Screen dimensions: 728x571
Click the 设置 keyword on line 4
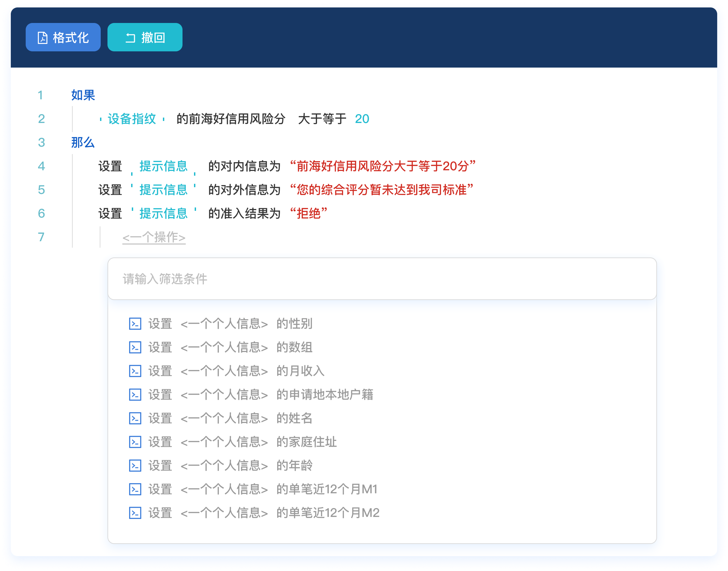click(x=110, y=166)
